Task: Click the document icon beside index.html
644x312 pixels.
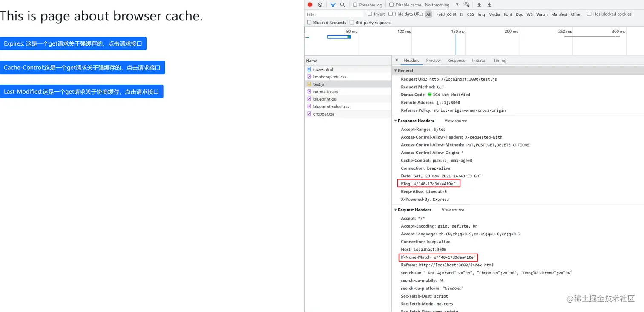Action: pos(309,69)
